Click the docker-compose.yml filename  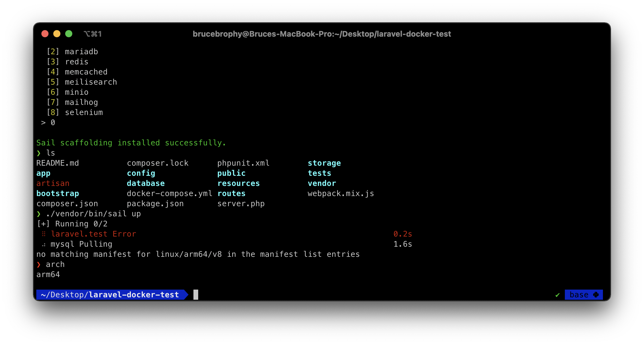tap(169, 193)
